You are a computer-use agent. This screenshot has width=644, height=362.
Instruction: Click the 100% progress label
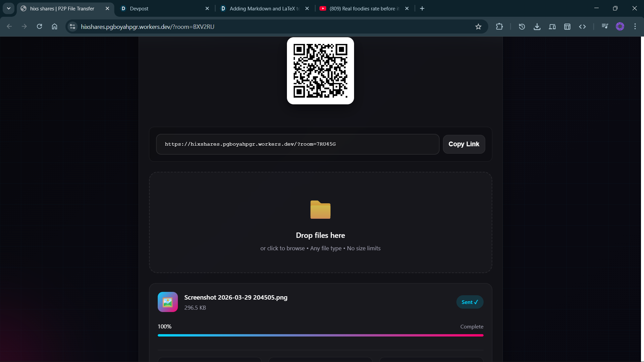(164, 326)
